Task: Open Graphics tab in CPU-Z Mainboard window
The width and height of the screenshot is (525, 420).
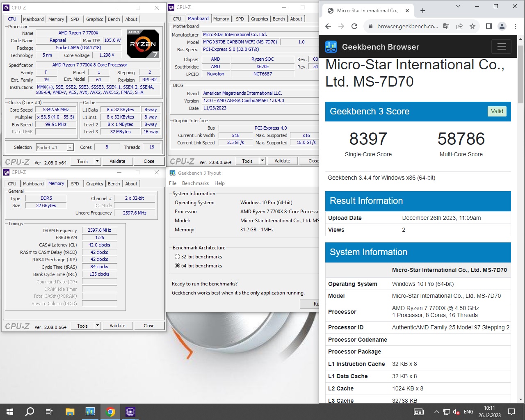Action: click(259, 19)
